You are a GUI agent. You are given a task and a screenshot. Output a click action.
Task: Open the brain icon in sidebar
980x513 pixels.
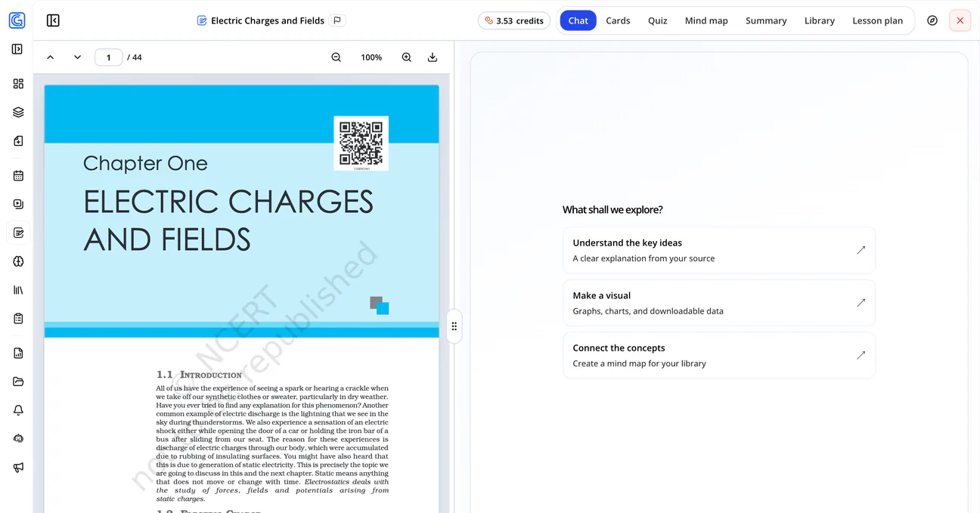tap(18, 261)
